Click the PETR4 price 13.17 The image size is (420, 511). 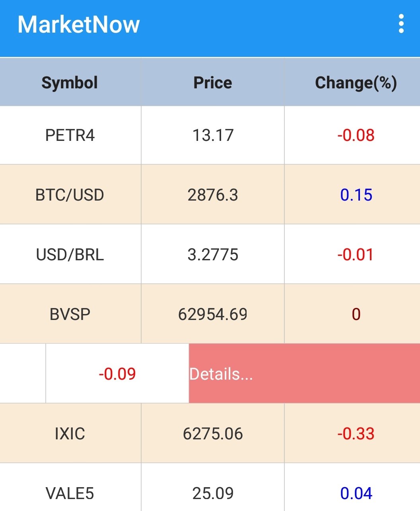pyautogui.click(x=213, y=135)
